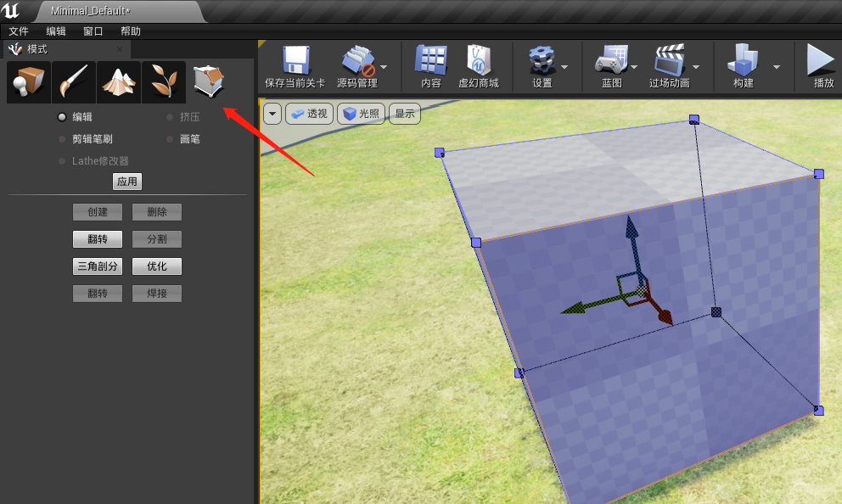The height and width of the screenshot is (504, 842).
Task: Click 创建 button
Action: click(98, 212)
